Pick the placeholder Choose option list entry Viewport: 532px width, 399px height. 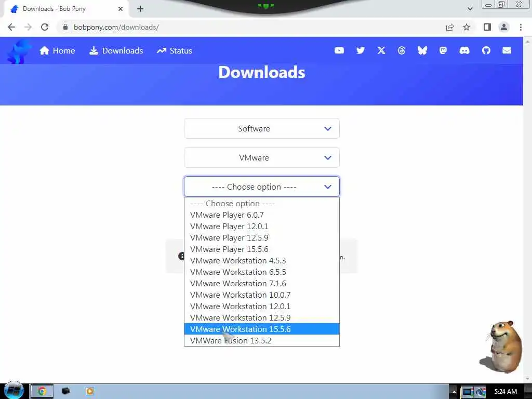coord(262,204)
